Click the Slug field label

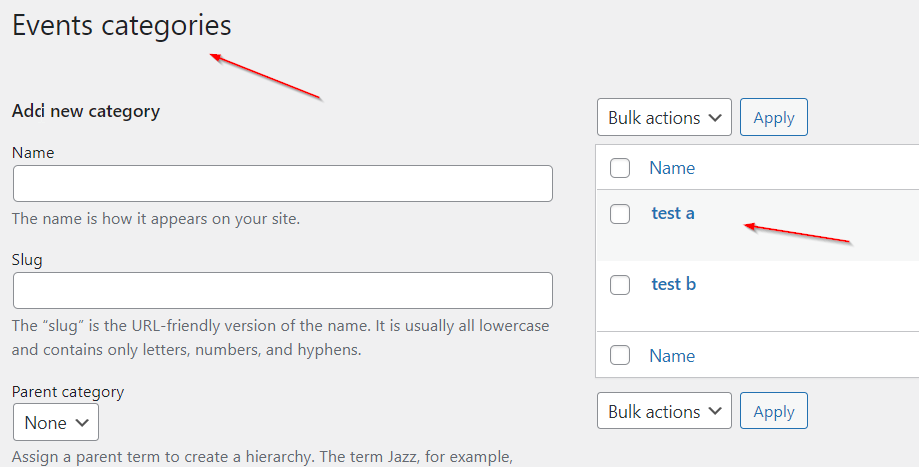tap(27, 260)
